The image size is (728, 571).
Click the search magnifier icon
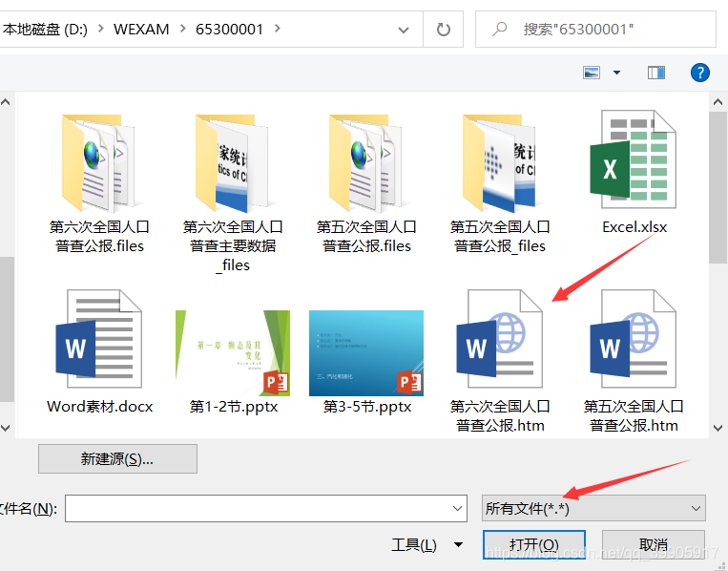coord(500,29)
